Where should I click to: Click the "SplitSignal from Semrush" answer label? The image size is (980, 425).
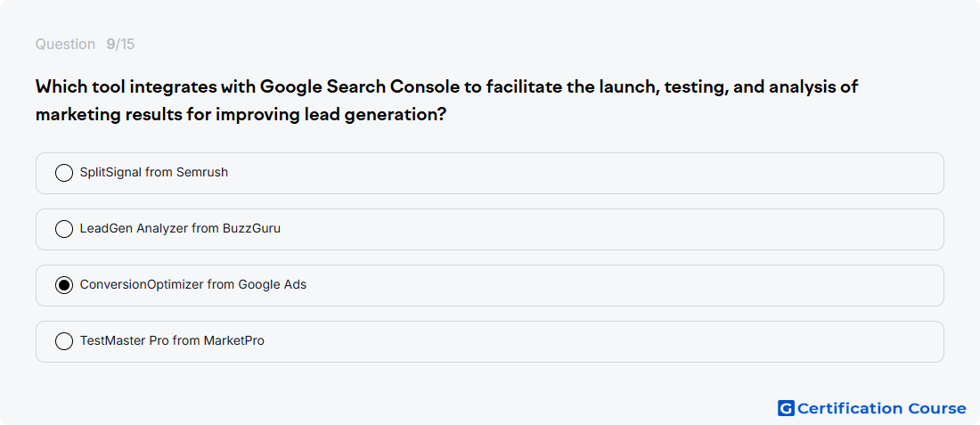click(x=154, y=173)
